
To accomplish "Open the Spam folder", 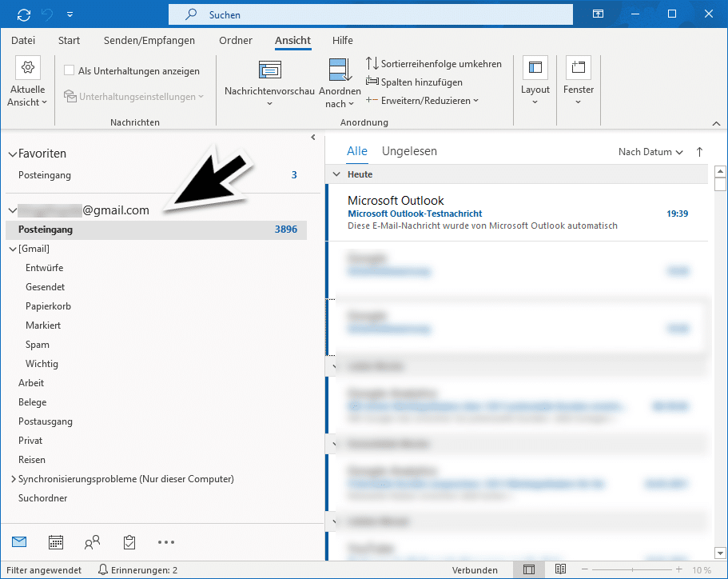I will tap(37, 345).
